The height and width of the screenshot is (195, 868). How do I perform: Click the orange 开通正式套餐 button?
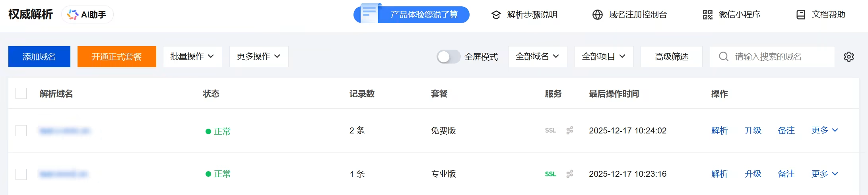coord(117,56)
